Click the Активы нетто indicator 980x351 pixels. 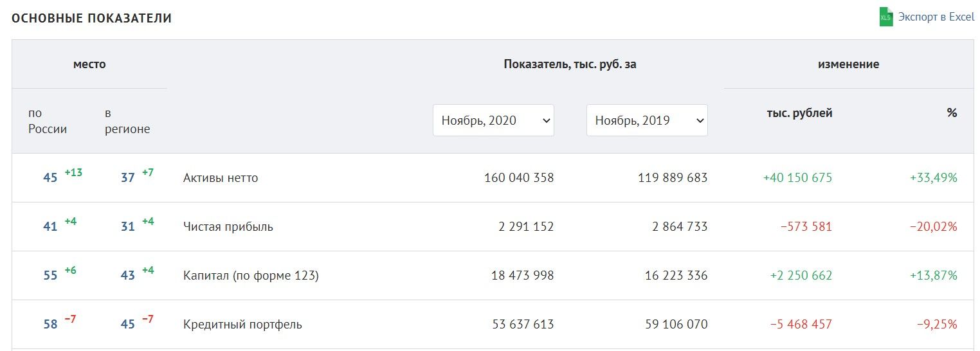tap(221, 178)
